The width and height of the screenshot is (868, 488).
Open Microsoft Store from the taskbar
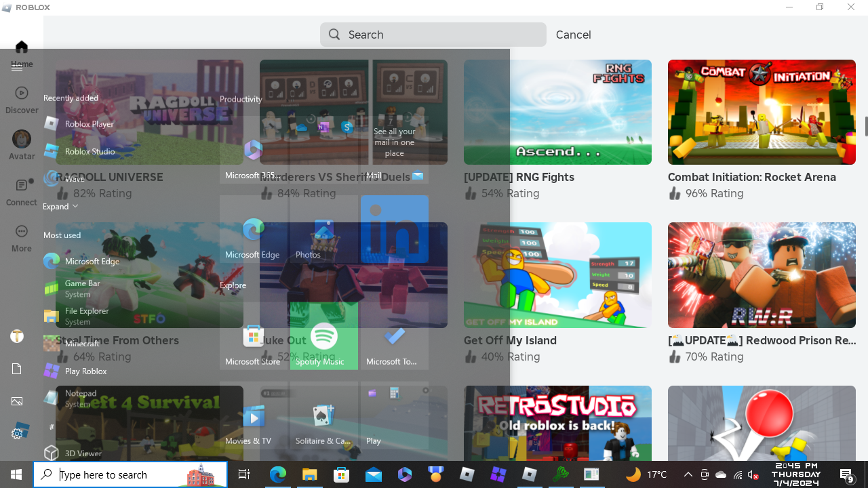pyautogui.click(x=342, y=474)
